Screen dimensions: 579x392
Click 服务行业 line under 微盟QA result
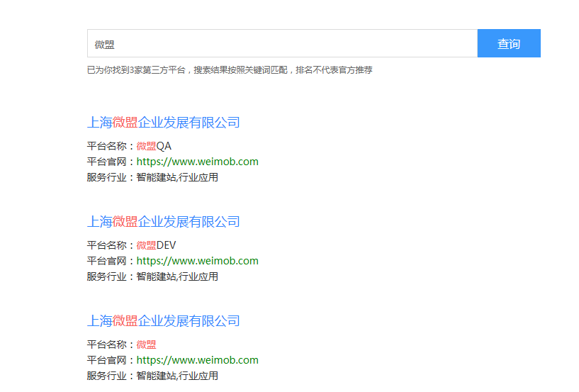(152, 177)
